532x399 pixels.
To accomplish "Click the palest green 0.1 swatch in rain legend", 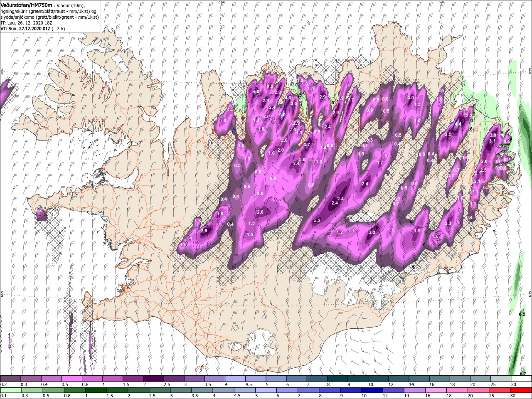I will [x=11, y=390].
